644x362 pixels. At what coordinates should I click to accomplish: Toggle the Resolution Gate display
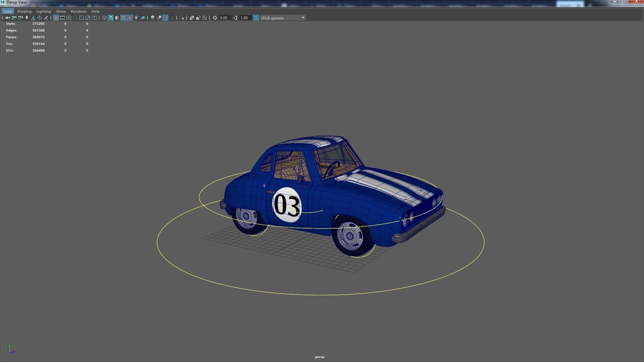tap(69, 18)
